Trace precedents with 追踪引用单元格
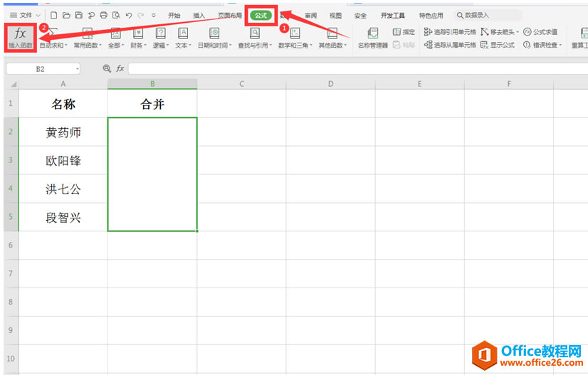The height and width of the screenshot is (375, 588). (450, 32)
